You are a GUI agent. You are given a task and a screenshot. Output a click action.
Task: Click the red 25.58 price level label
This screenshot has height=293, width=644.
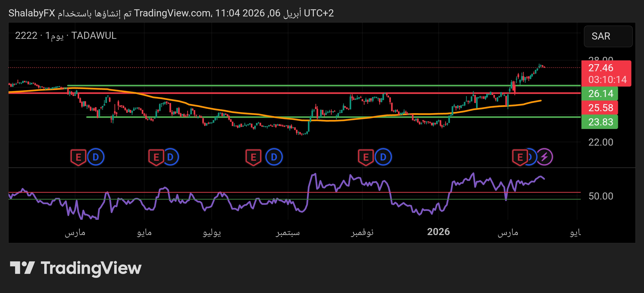click(x=600, y=108)
